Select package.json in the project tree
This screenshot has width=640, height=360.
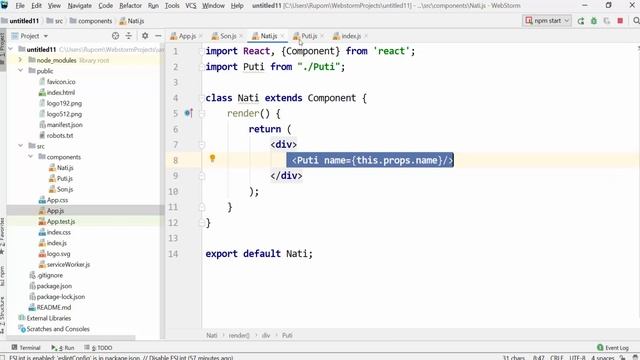click(x=54, y=286)
